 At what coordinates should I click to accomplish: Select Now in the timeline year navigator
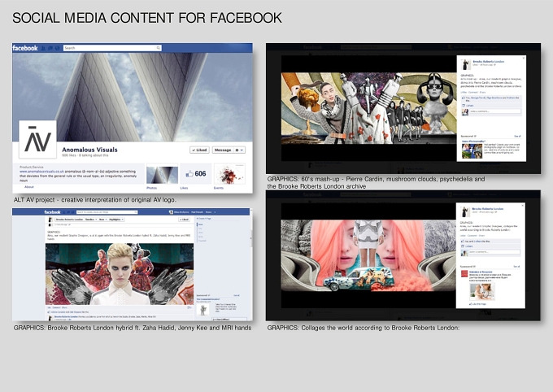200,224
